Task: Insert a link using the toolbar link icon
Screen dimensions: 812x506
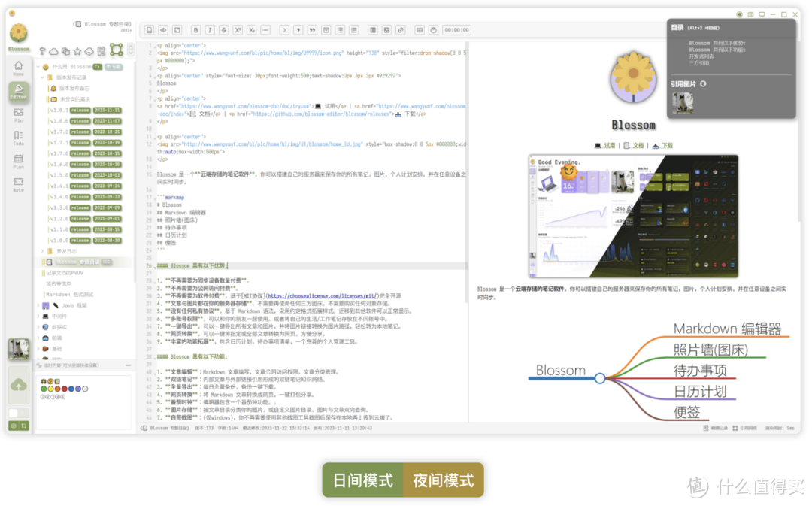Action: (x=400, y=30)
